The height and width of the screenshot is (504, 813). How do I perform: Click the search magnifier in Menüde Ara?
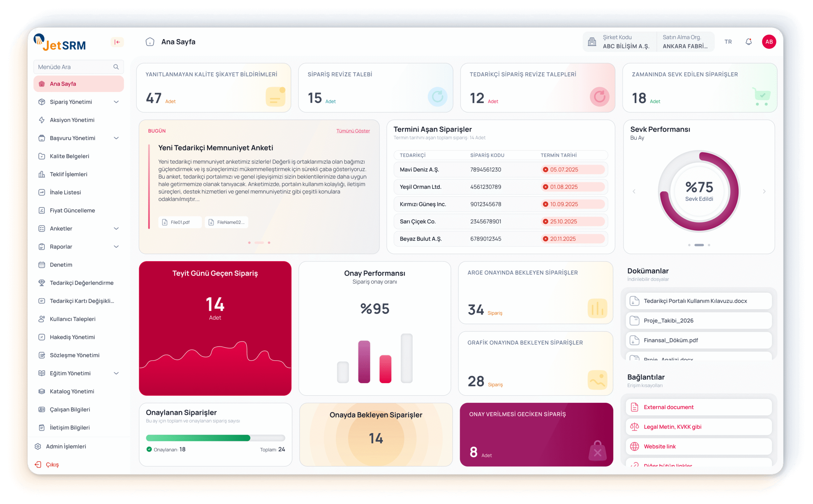click(116, 67)
